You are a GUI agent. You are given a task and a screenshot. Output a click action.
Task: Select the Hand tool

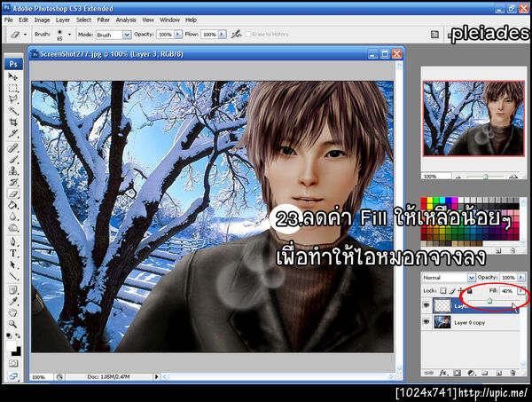click(13, 312)
